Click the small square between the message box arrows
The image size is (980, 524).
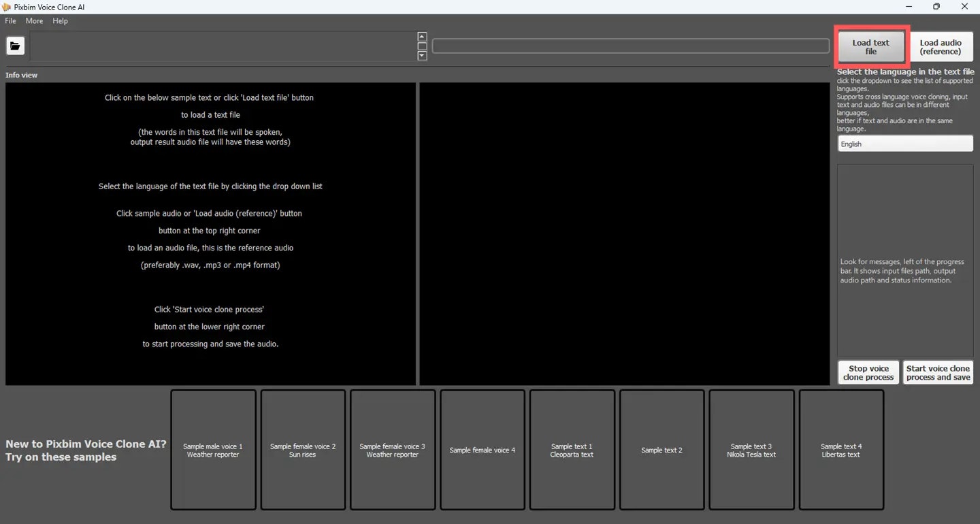422,46
